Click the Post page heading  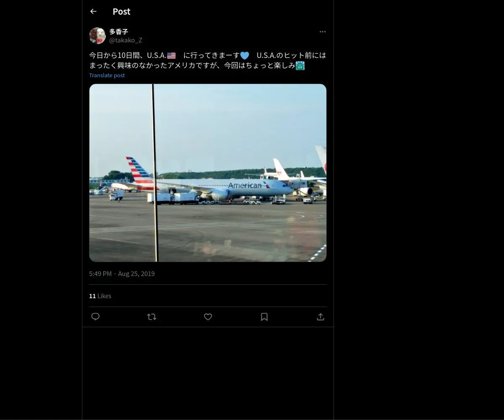click(121, 11)
